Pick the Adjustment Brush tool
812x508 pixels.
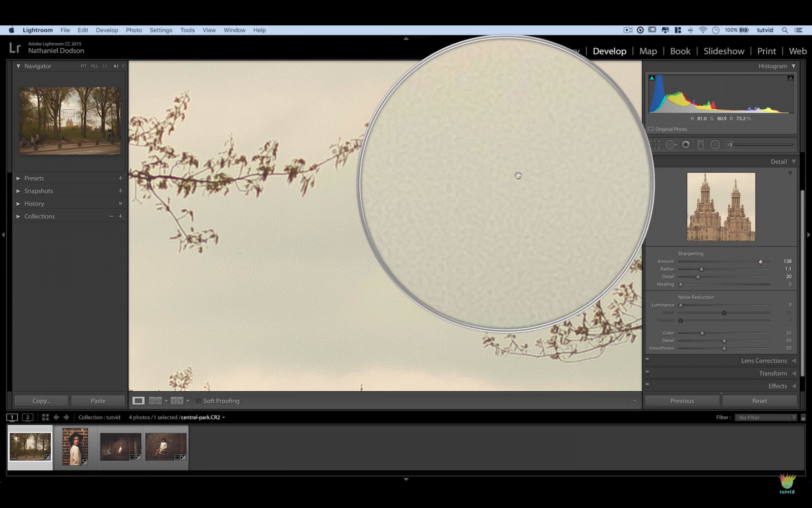pyautogui.click(x=731, y=144)
